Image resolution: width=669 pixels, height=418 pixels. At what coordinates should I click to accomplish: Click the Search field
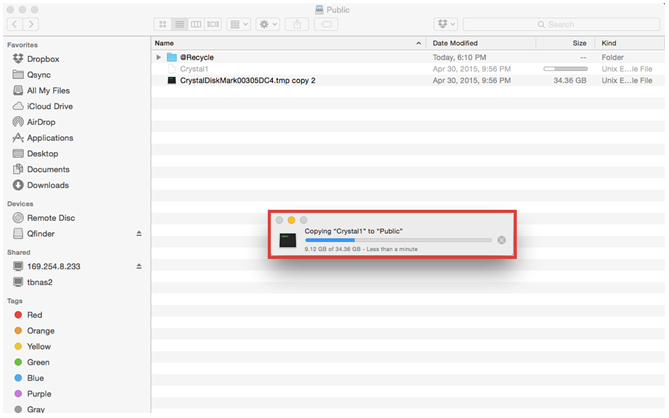(x=560, y=24)
